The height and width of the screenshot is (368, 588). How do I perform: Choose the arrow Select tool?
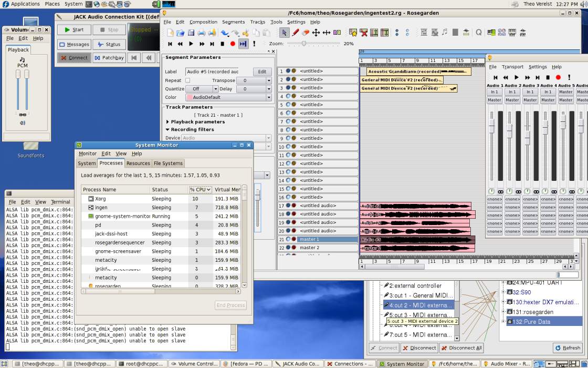pyautogui.click(x=284, y=33)
